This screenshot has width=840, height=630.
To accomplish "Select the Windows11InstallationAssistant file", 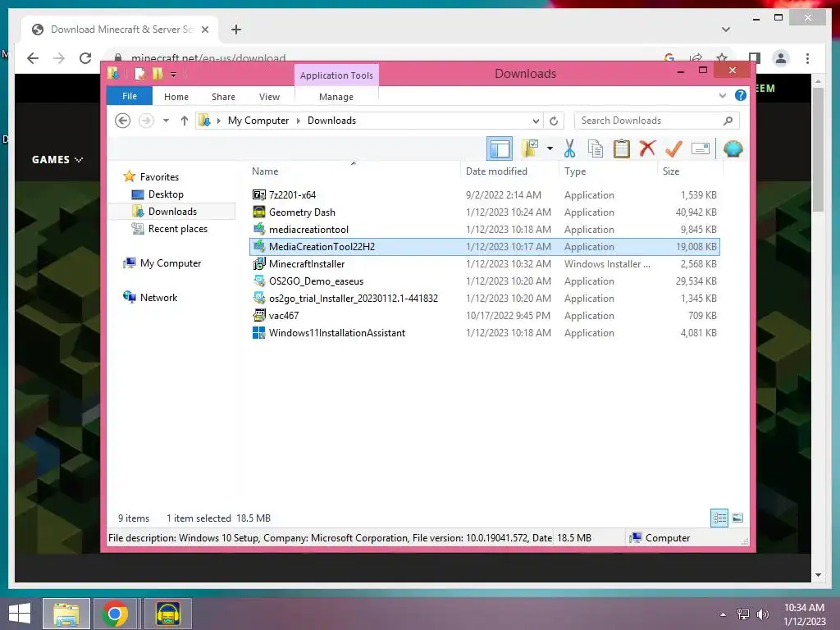I will pos(484,333).
